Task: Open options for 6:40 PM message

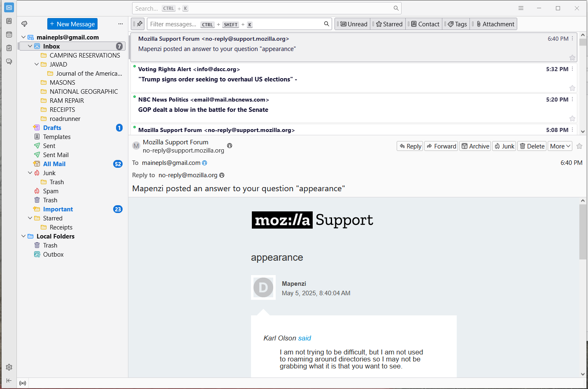Action: [572, 38]
